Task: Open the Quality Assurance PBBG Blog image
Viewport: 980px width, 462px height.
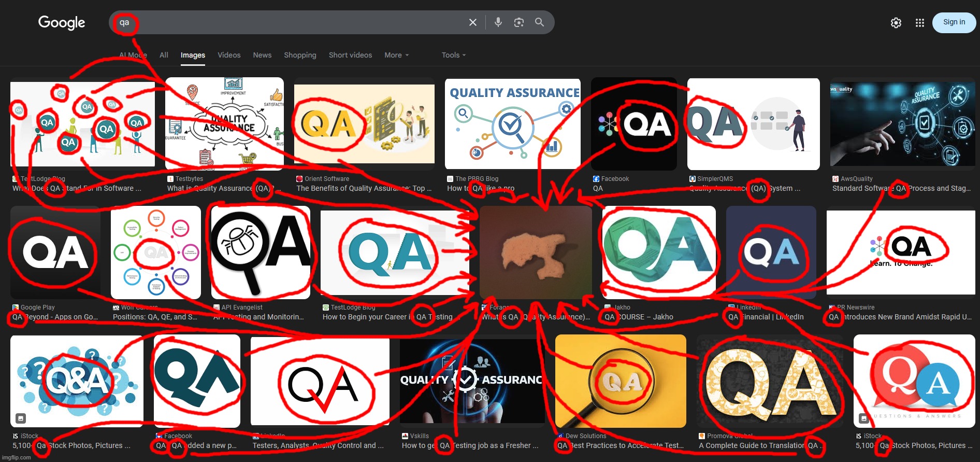Action: pyautogui.click(x=513, y=124)
